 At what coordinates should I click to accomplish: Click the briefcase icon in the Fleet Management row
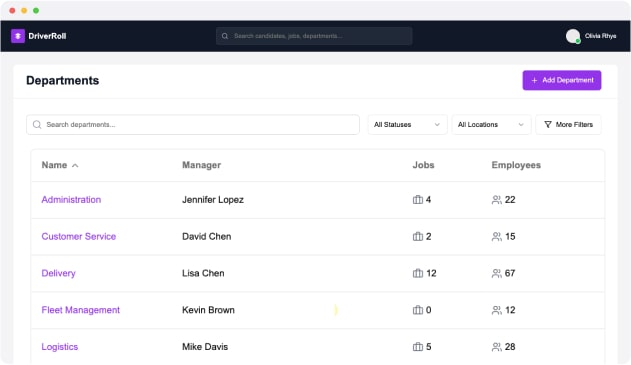click(x=418, y=310)
